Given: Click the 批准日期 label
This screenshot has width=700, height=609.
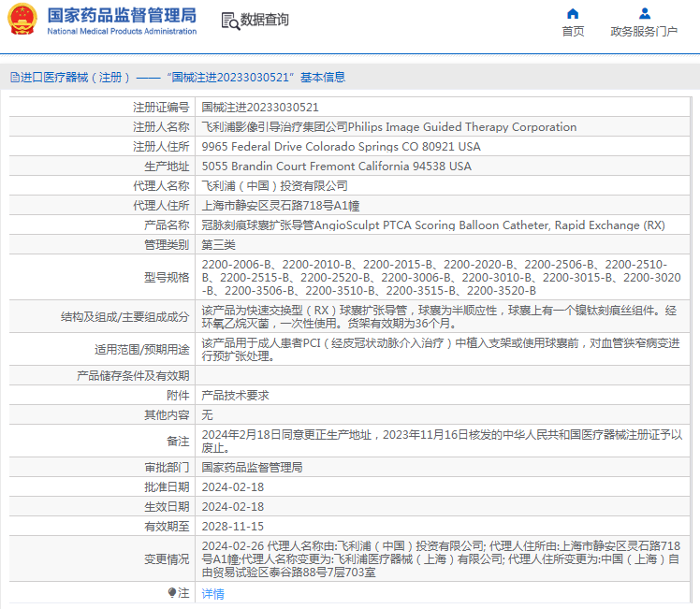Looking at the screenshot, I should (x=167, y=487).
